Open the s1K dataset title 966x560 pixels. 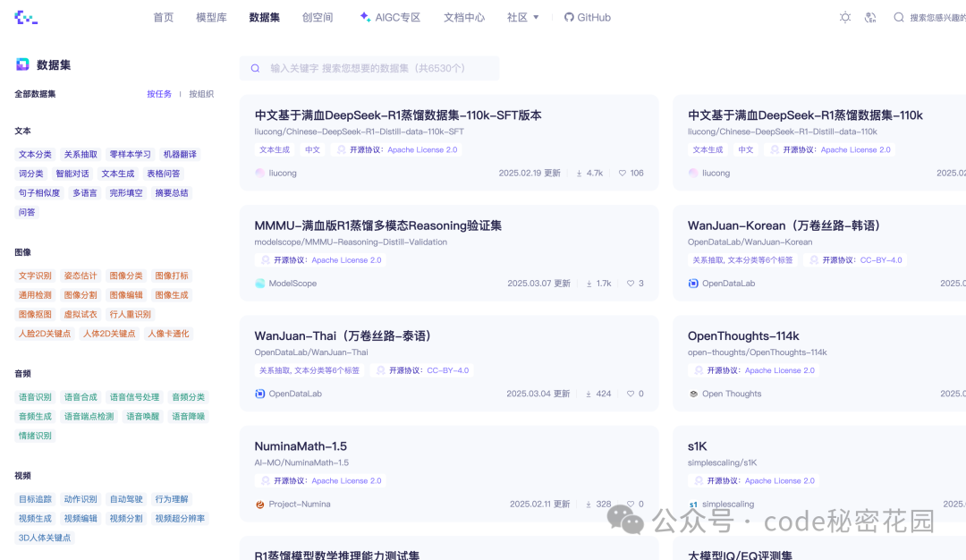697,446
